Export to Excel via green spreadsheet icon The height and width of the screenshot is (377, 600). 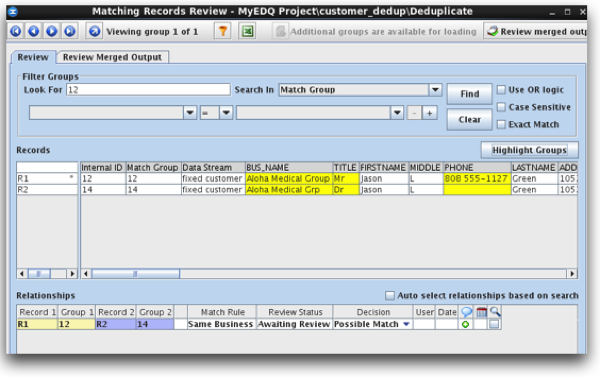click(247, 31)
